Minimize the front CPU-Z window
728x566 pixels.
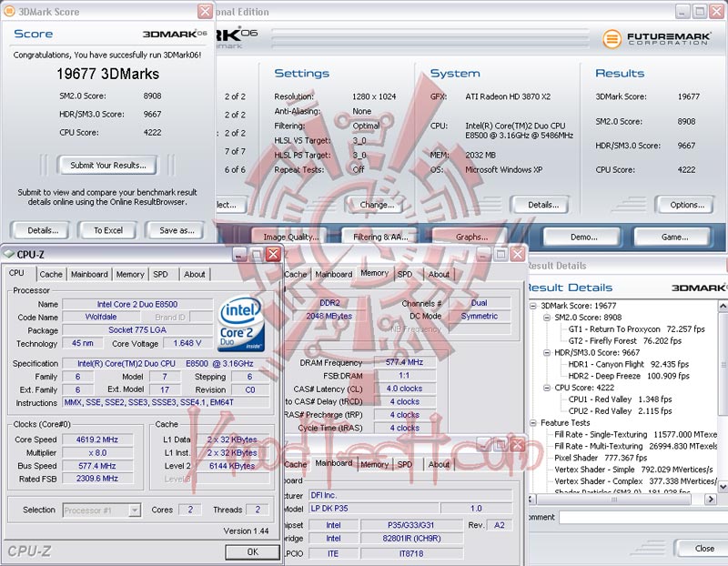click(239, 254)
